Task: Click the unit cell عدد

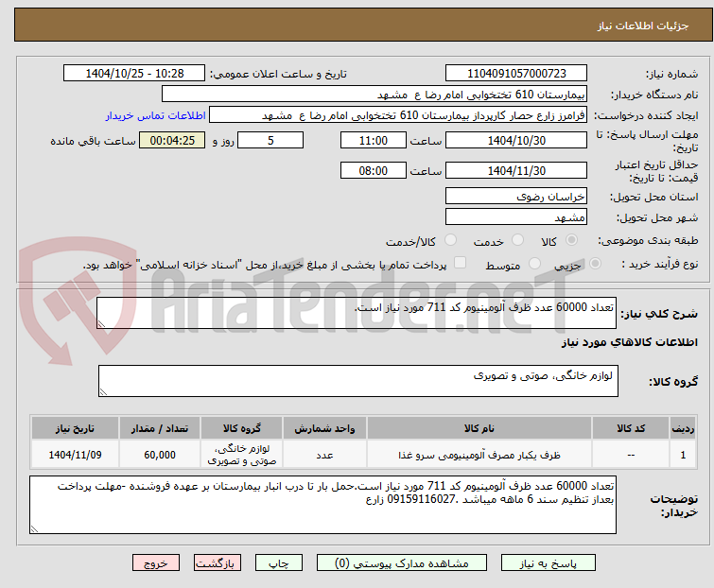Action: [324, 455]
